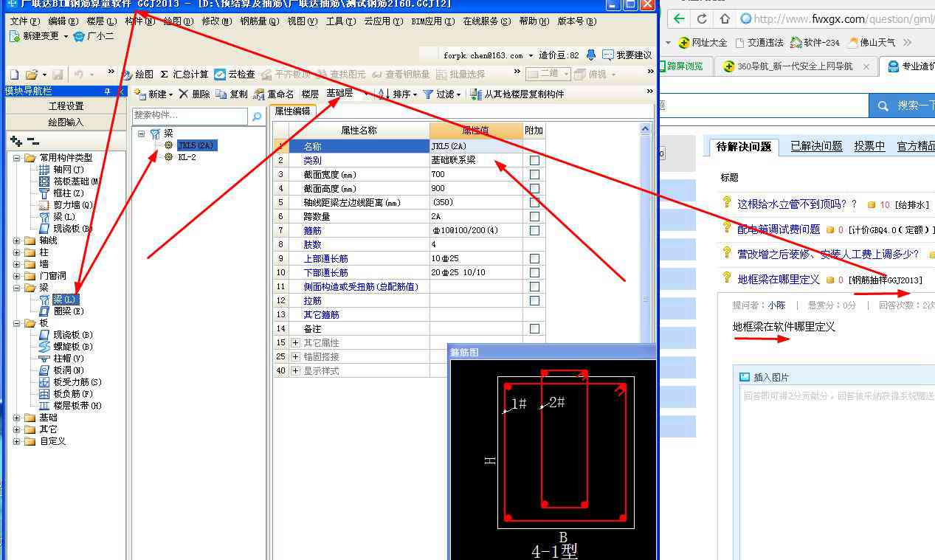This screenshot has width=935, height=560.
Task: Expand the 柱 folder
Action: click(x=17, y=252)
